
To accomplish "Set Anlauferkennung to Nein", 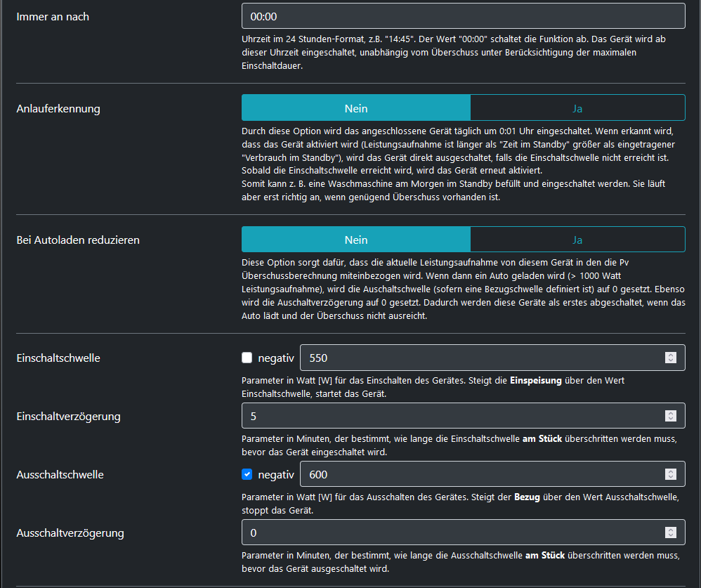I will pyautogui.click(x=355, y=108).
